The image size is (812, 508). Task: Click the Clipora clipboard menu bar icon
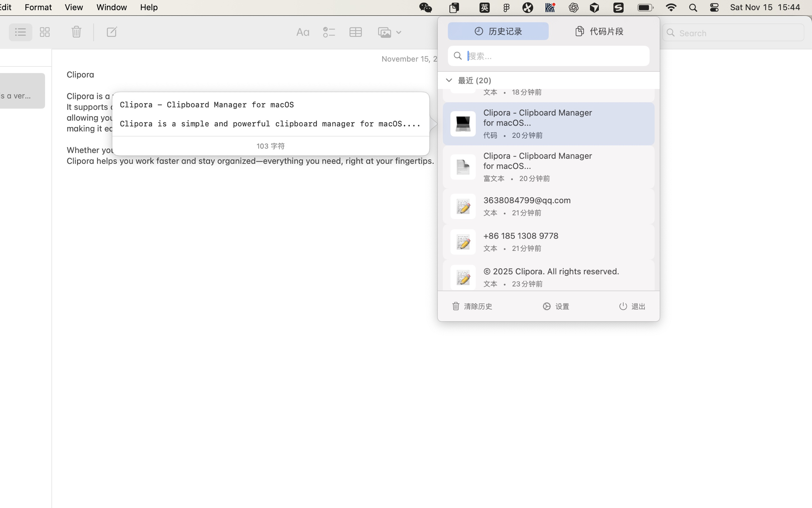coord(454,7)
